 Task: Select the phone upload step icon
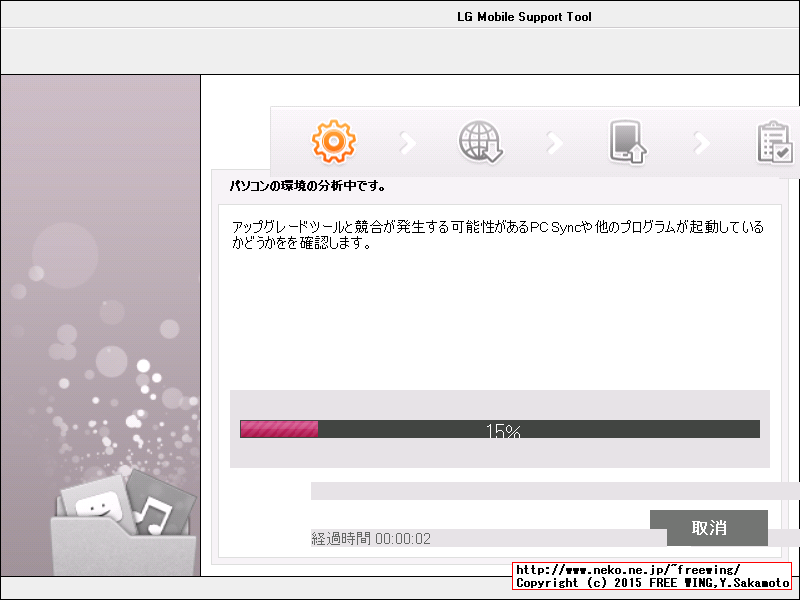pyautogui.click(x=625, y=143)
